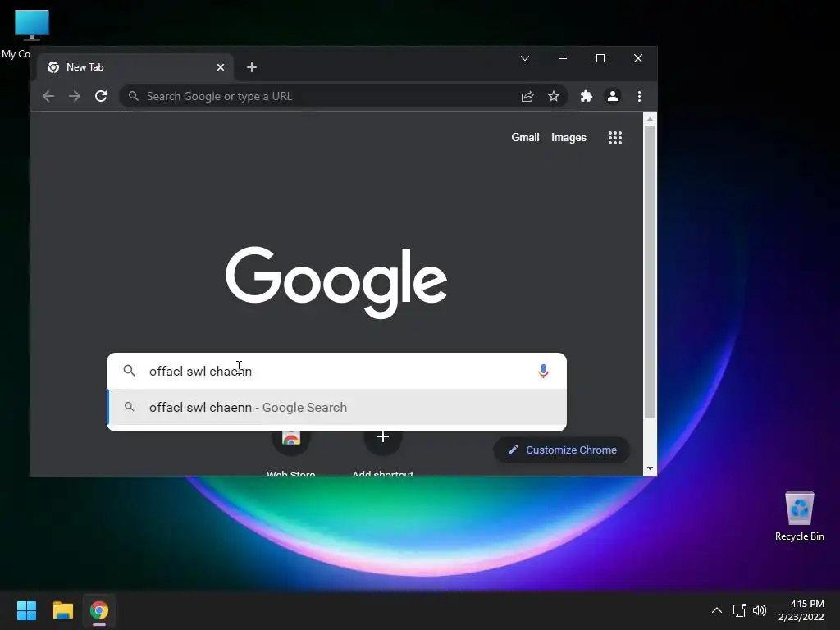
Task: Open the clock showing 4:15 PM
Action: click(x=801, y=610)
